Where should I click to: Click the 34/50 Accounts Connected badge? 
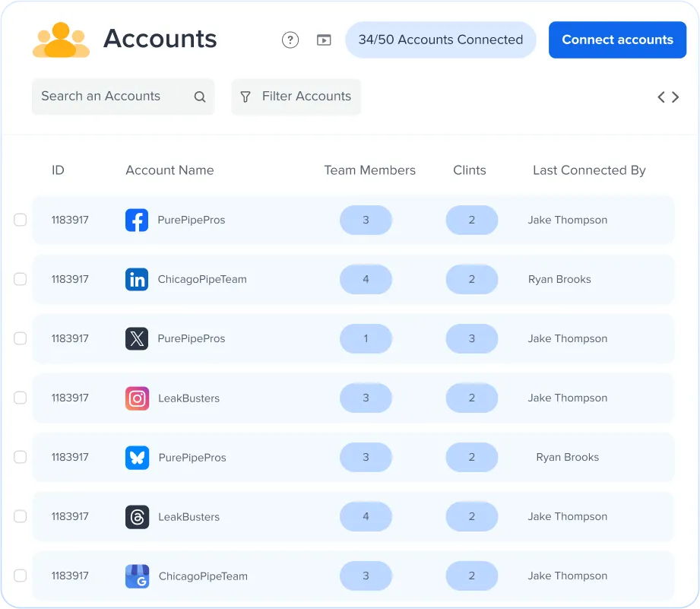click(441, 40)
